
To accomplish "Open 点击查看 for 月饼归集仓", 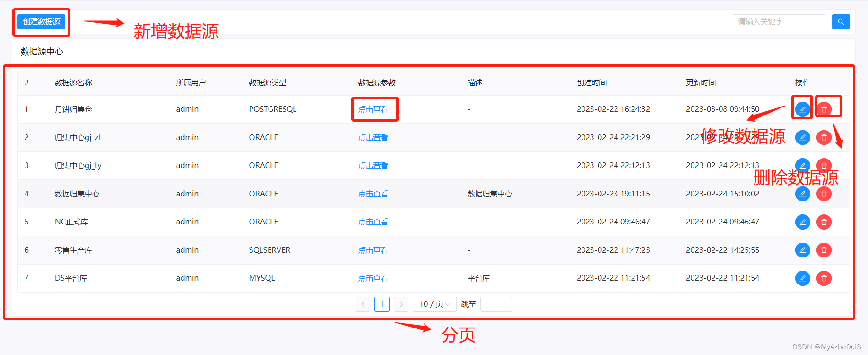I will click(x=373, y=109).
